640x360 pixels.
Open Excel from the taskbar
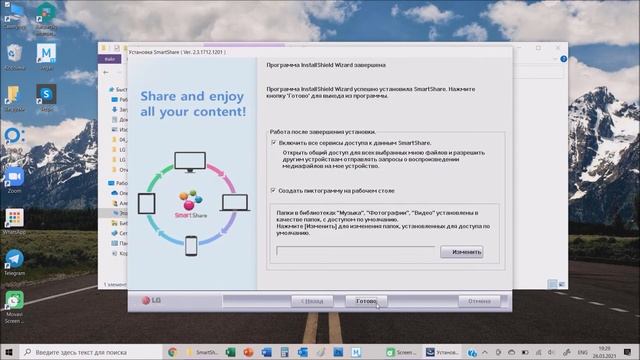[230, 352]
